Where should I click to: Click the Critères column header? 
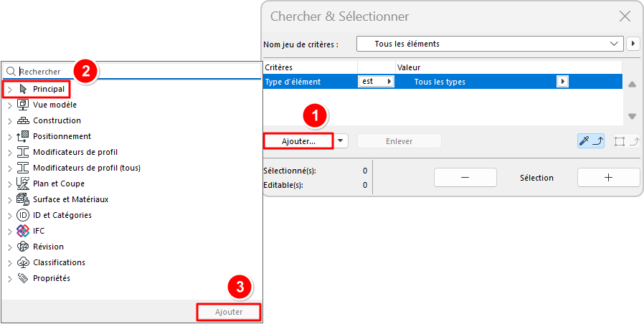(310, 67)
